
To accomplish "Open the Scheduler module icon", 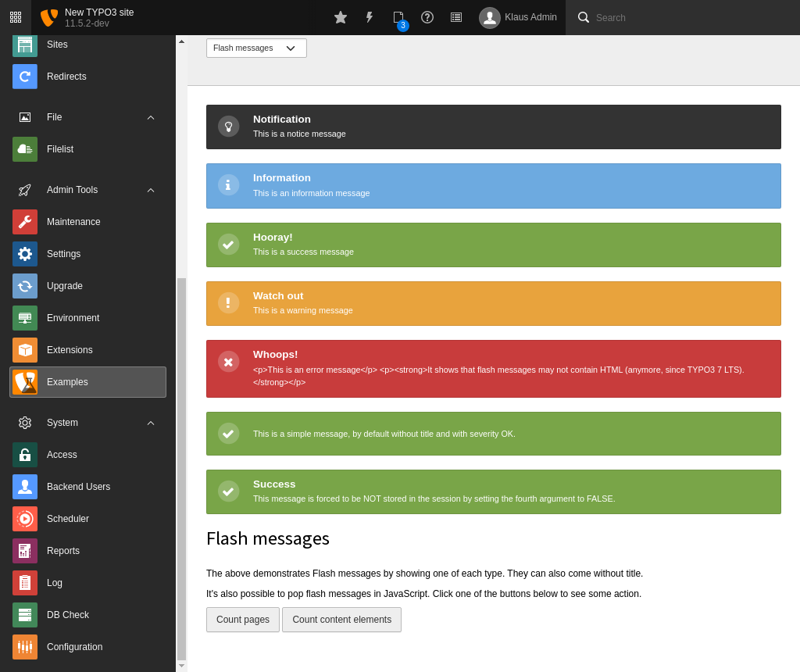I will [25, 519].
